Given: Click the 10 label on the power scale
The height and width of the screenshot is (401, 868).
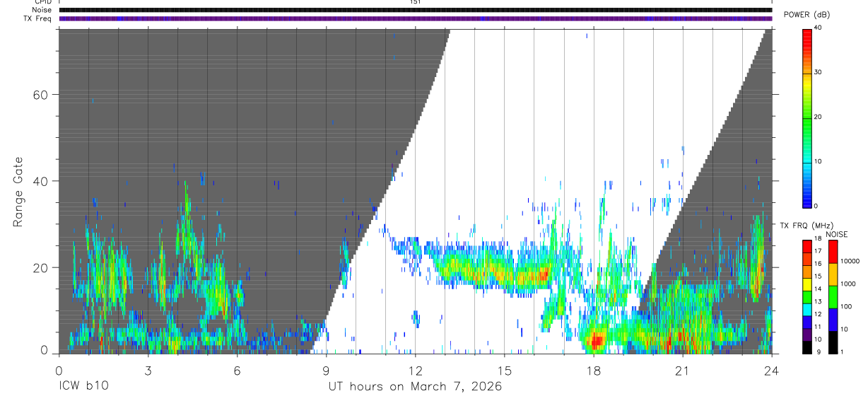Looking at the screenshot, I should tap(818, 162).
